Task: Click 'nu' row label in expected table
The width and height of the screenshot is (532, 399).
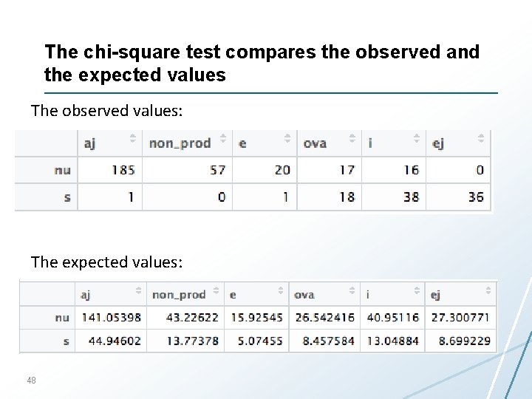Action: [62, 318]
